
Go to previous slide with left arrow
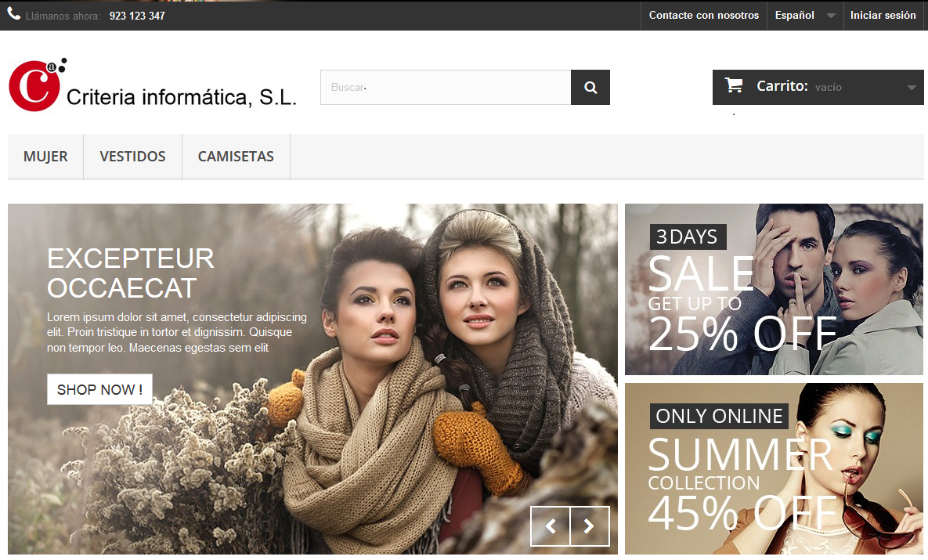click(x=551, y=526)
